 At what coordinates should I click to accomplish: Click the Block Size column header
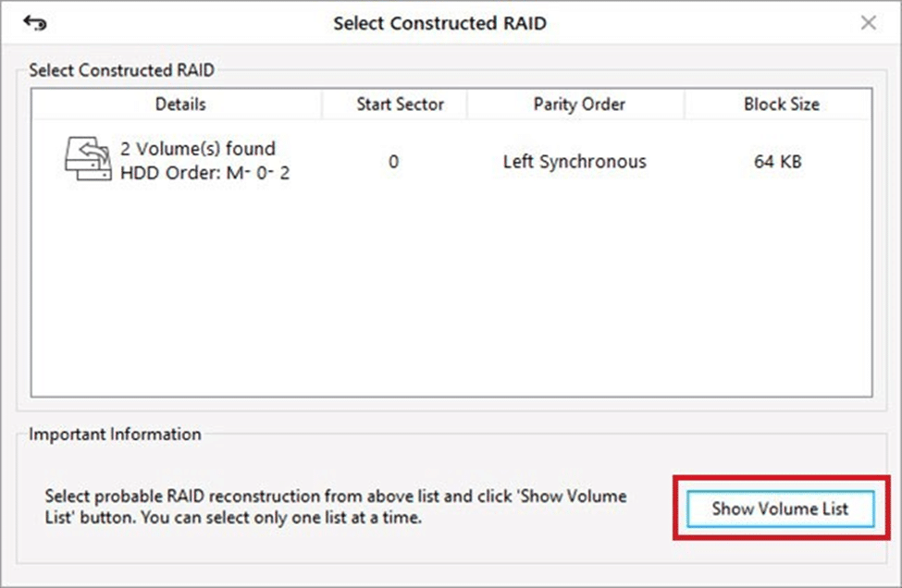781,104
